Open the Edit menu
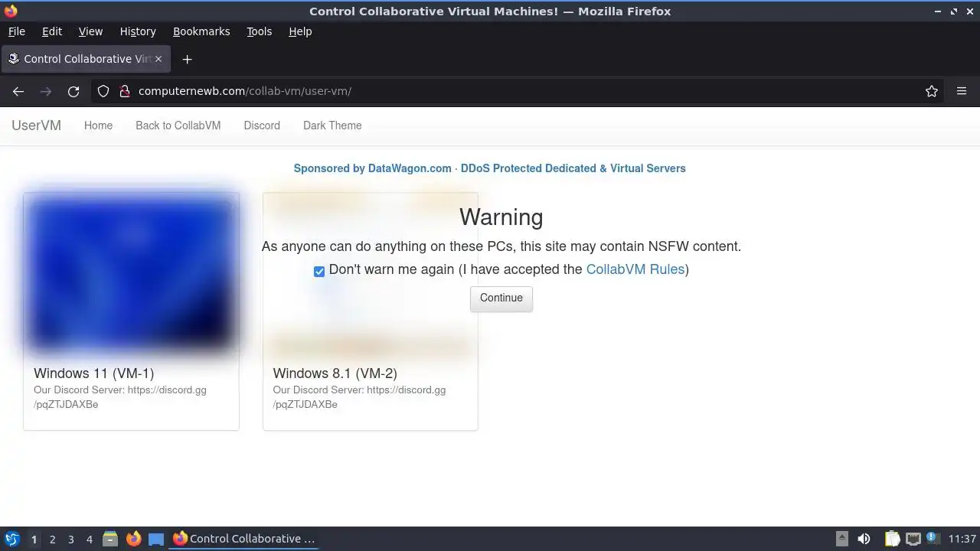980x551 pixels. pos(52,31)
